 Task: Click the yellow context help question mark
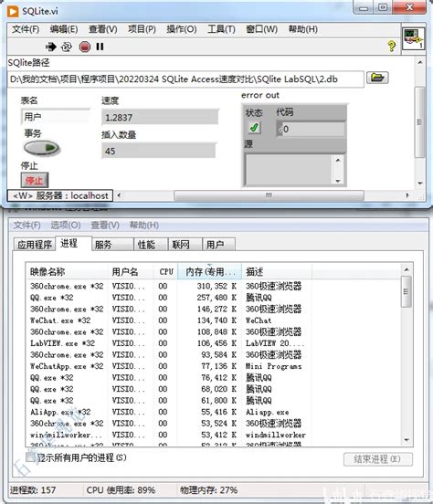(x=392, y=47)
